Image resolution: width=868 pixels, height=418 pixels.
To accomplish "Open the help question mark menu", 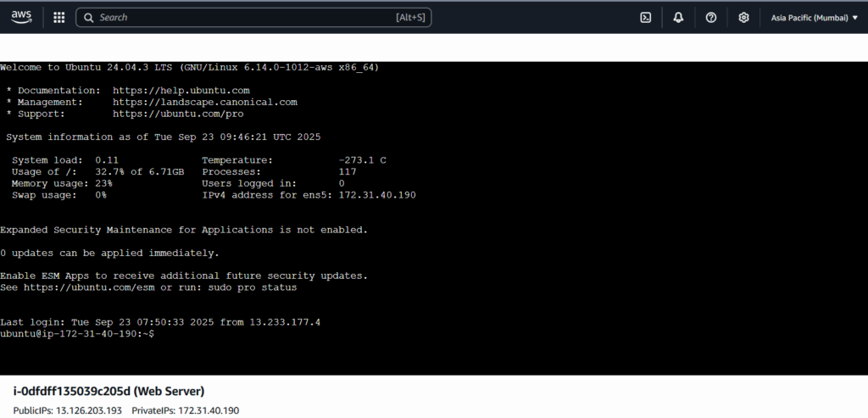I will click(x=711, y=18).
